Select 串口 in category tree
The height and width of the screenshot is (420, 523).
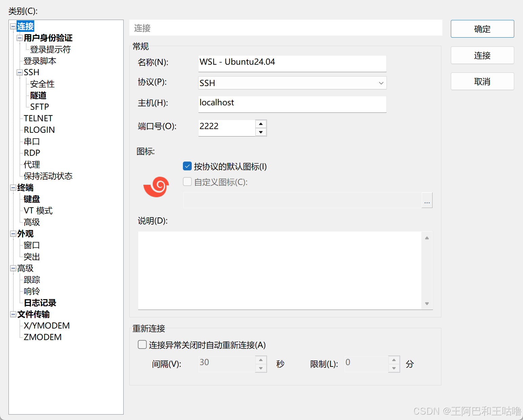tap(32, 142)
